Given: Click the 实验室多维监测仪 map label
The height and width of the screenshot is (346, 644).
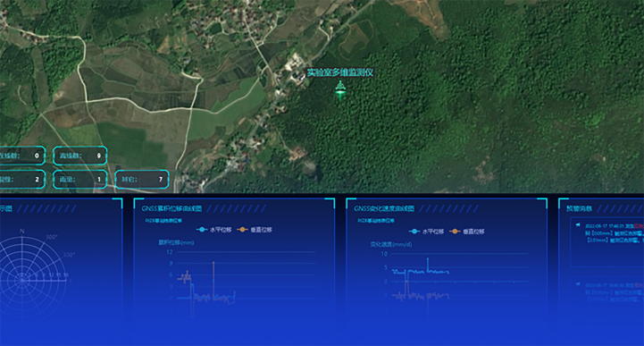Looking at the screenshot, I should click(340, 72).
